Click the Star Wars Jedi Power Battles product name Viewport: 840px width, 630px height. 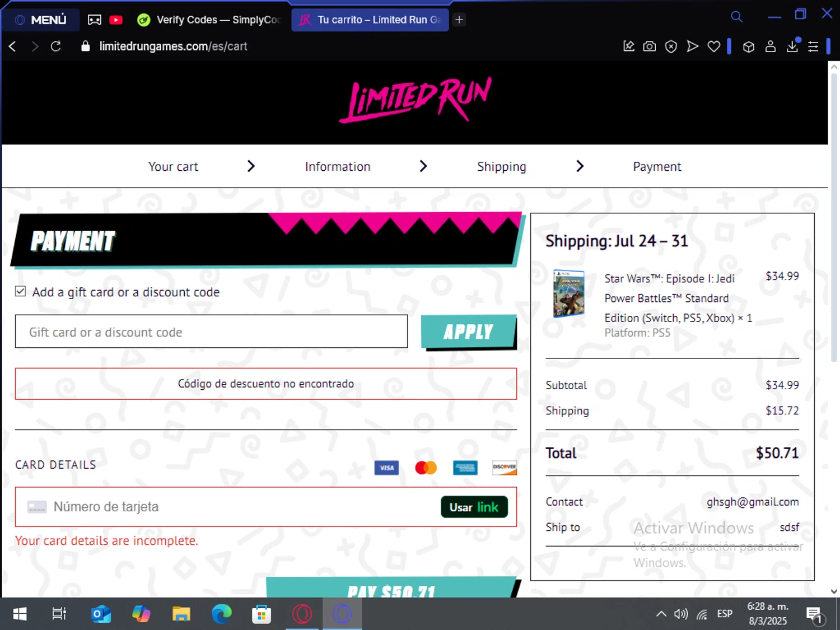click(678, 298)
